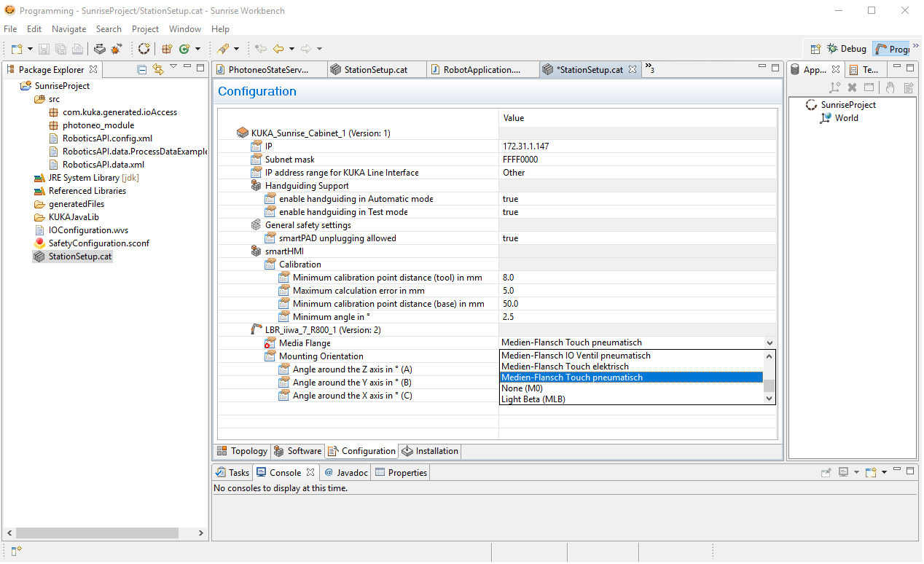Click the dotted circle toolbar icon
This screenshot has width=924, height=564.
(144, 49)
